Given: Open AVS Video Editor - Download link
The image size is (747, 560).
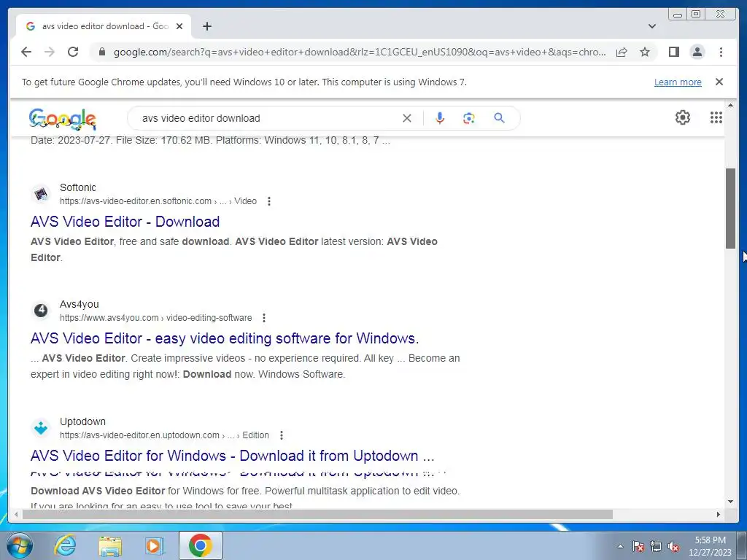Looking at the screenshot, I should click(x=125, y=222).
